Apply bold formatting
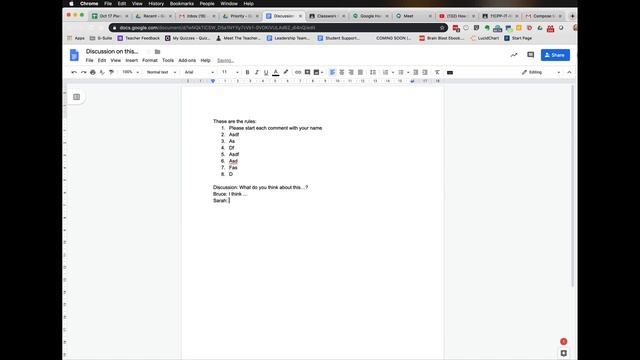The image size is (640, 360). click(247, 72)
